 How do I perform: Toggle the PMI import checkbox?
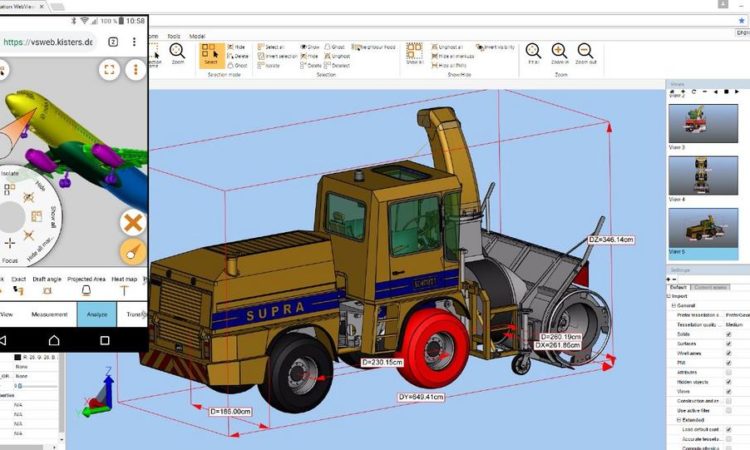[728, 363]
